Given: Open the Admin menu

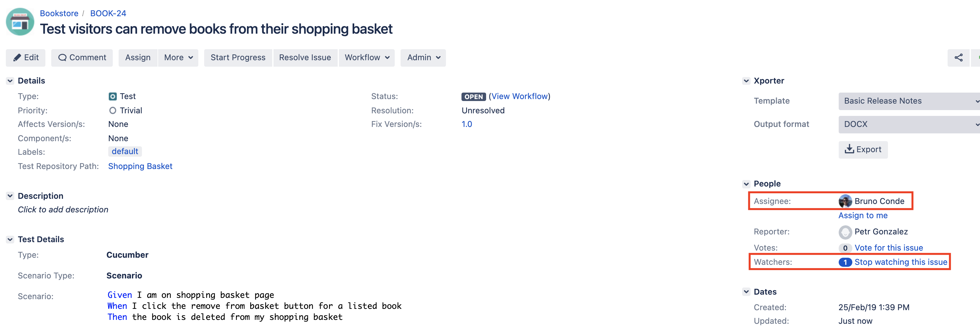Looking at the screenshot, I should click(x=423, y=58).
